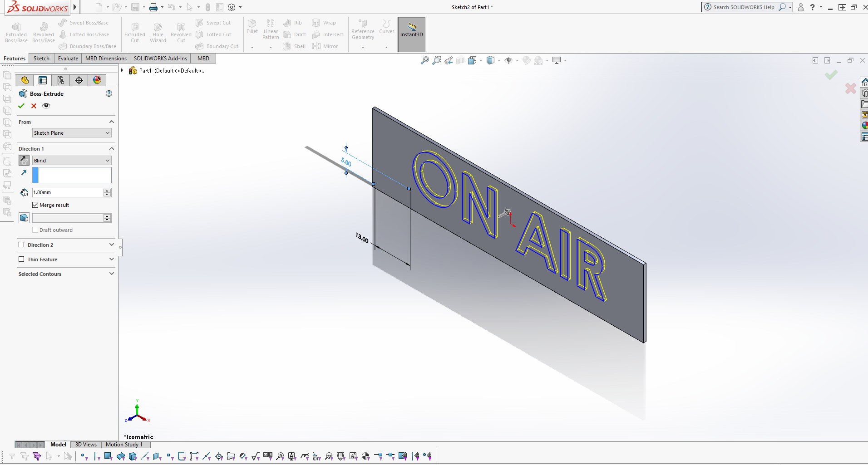
Task: Open the Sketch Plane dropdown
Action: click(x=71, y=132)
